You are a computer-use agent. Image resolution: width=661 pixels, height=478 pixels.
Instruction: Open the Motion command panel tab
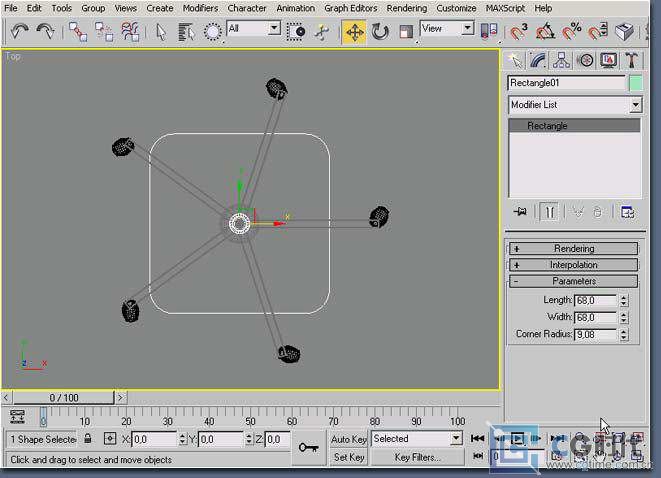pyautogui.click(x=585, y=61)
